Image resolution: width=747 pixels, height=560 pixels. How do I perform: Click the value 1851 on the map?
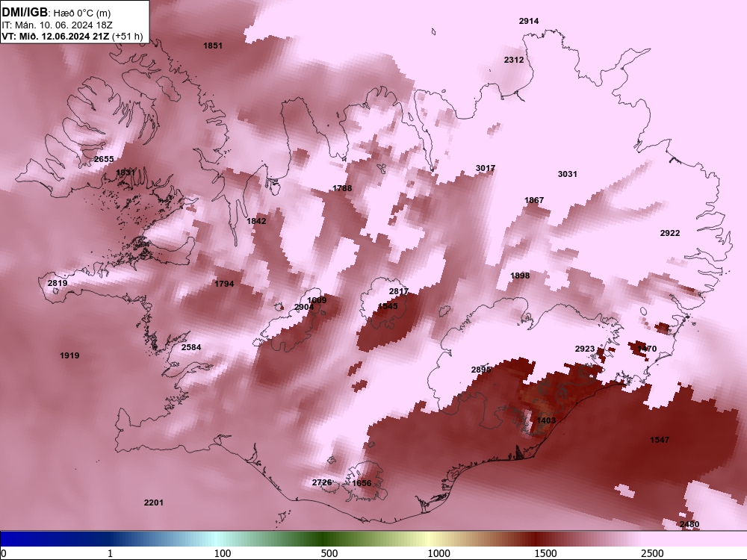pyautogui.click(x=212, y=46)
